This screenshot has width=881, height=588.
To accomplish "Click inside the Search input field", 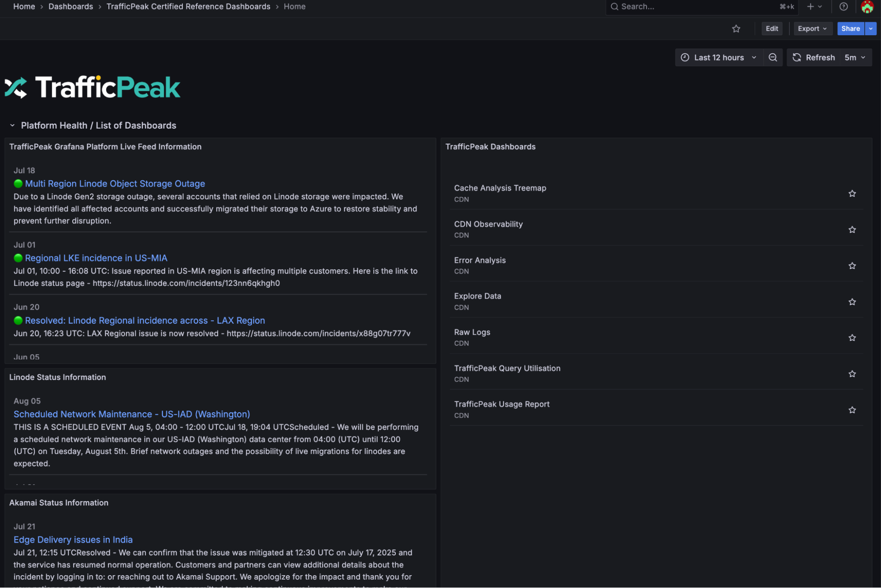I will [683, 6].
